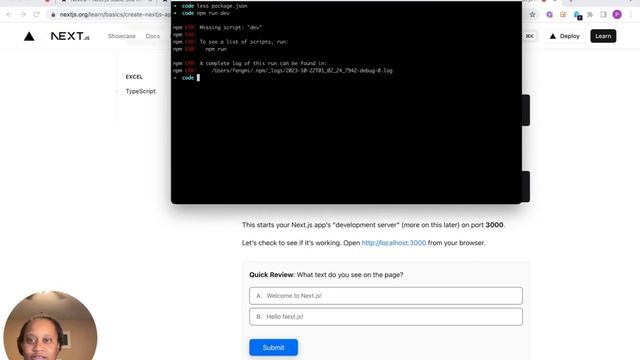640x360 pixels.
Task: Go forward with the browser forward arrow
Action: (x=23, y=14)
